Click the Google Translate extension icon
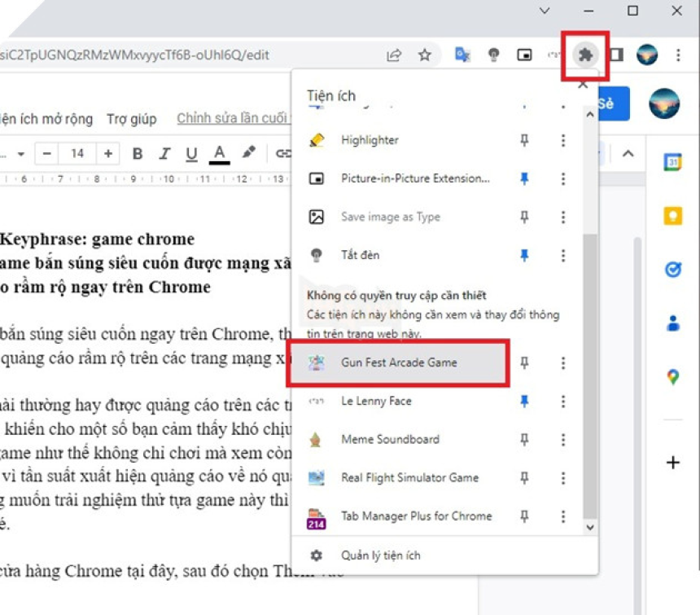Screen dimensions: 700x615 (x=462, y=55)
